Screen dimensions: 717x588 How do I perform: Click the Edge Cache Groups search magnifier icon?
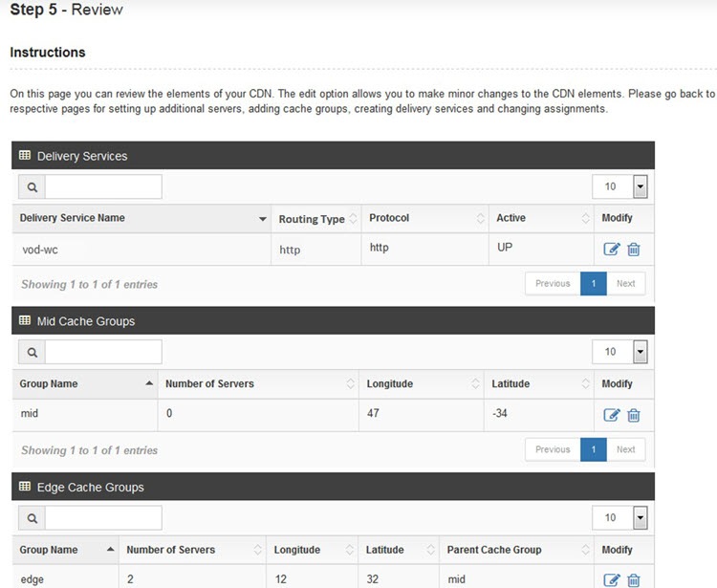(32, 518)
